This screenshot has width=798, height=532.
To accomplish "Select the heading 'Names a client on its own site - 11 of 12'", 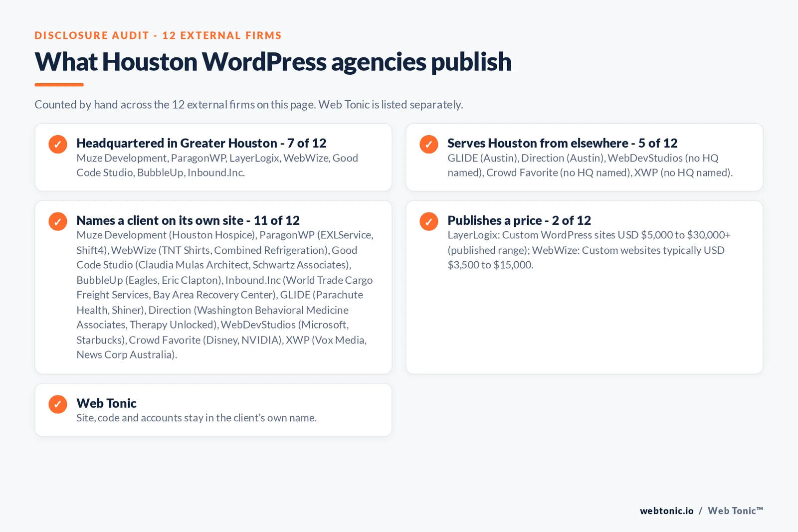I will coord(188,220).
